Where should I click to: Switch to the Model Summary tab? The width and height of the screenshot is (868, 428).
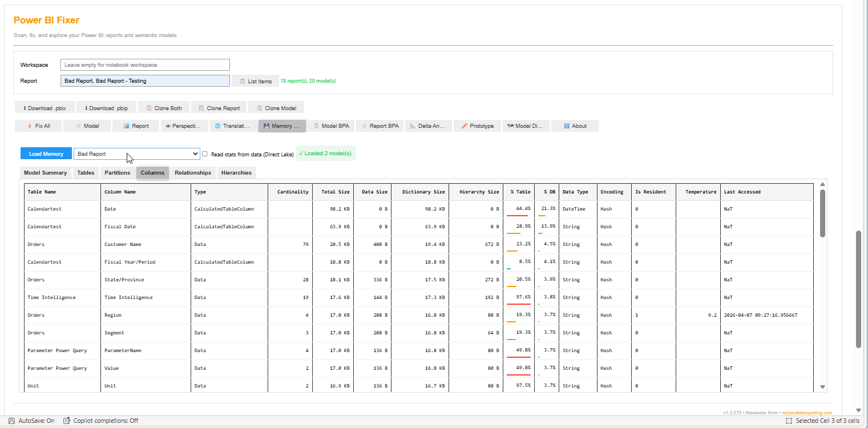point(45,172)
